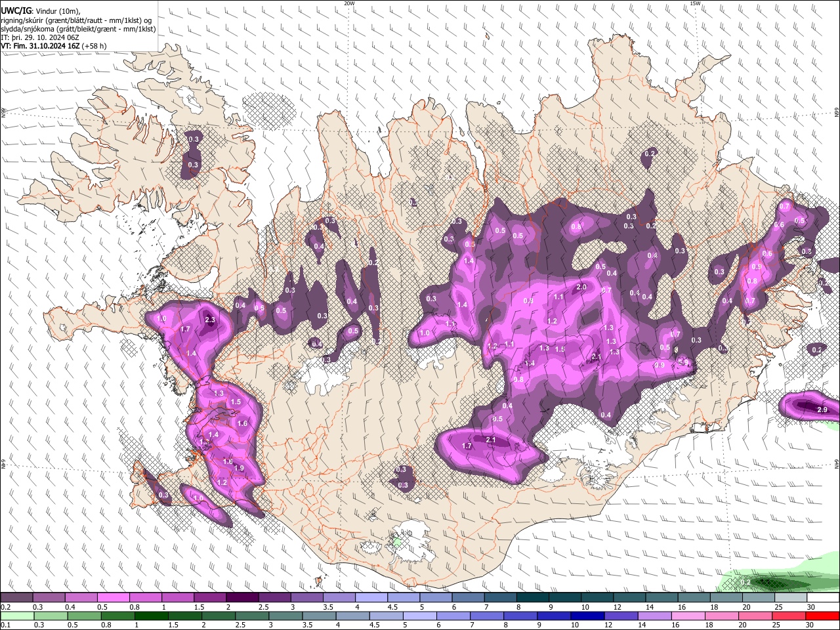Click the 'IT: þri. 29. 10. 2024 06Z' line
840x630 pixels.
tap(39, 37)
